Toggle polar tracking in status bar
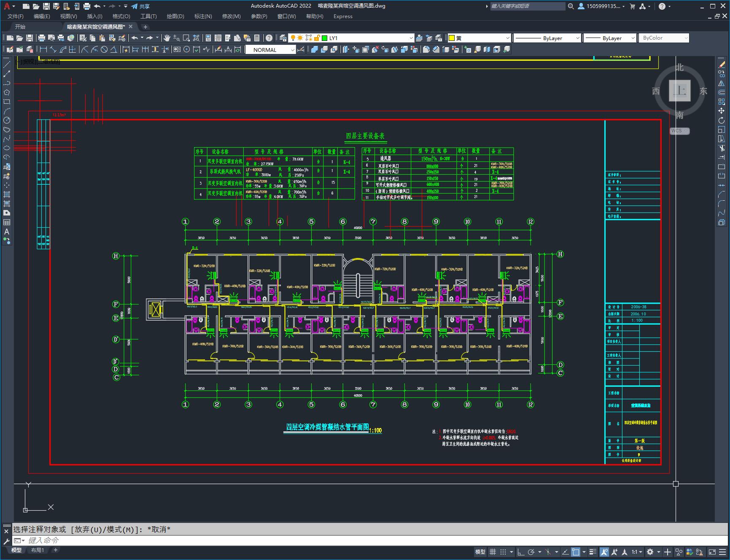Viewport: 730px width, 560px height. [531, 552]
